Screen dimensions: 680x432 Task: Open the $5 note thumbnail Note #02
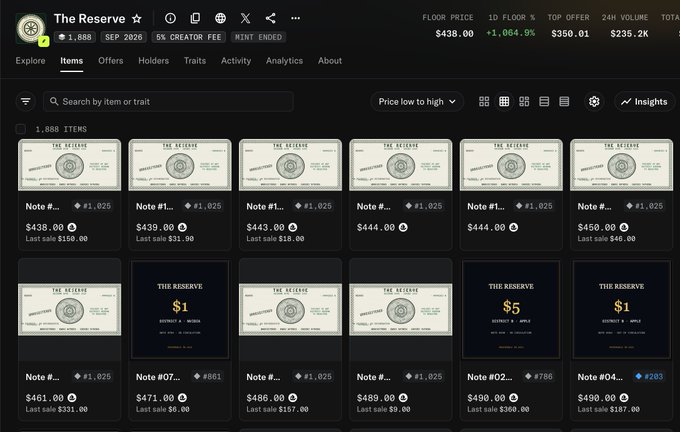511,310
